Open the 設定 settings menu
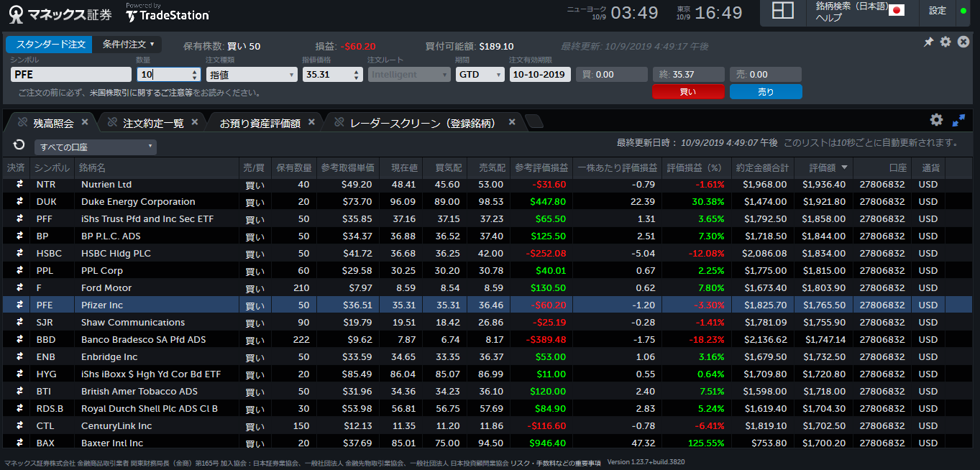The width and height of the screenshot is (980, 470). 938,11
